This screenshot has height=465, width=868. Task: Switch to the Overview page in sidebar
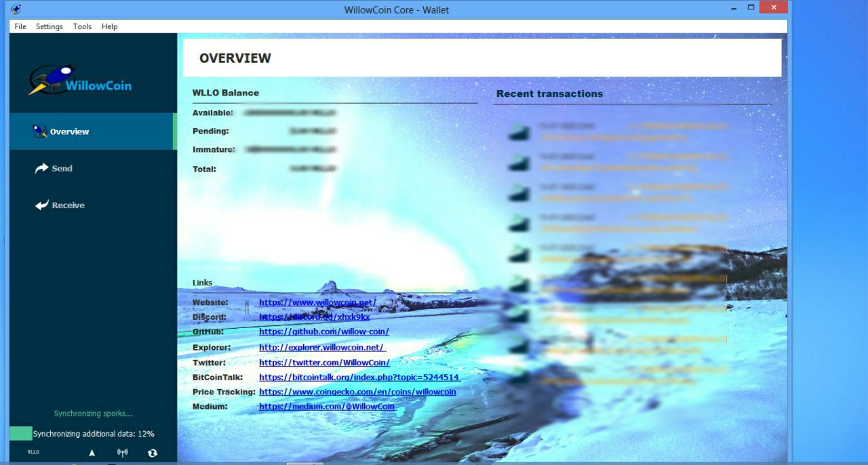tap(93, 132)
